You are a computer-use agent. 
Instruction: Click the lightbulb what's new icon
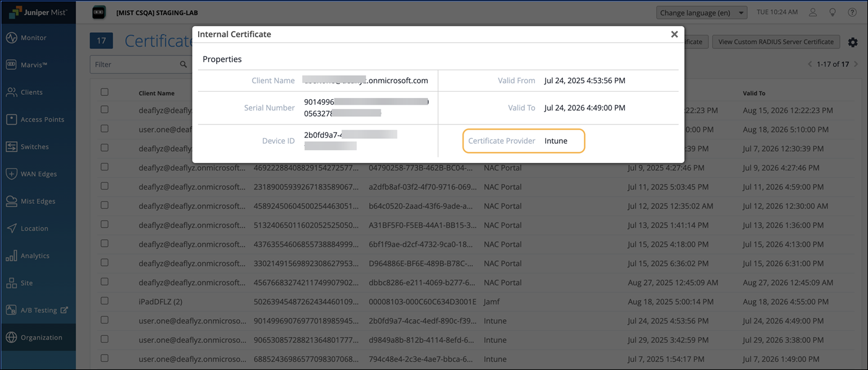[x=833, y=12]
